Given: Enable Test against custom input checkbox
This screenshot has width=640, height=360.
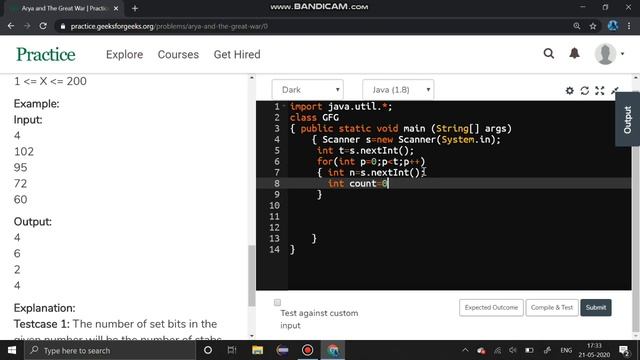Looking at the screenshot, I should [x=278, y=302].
